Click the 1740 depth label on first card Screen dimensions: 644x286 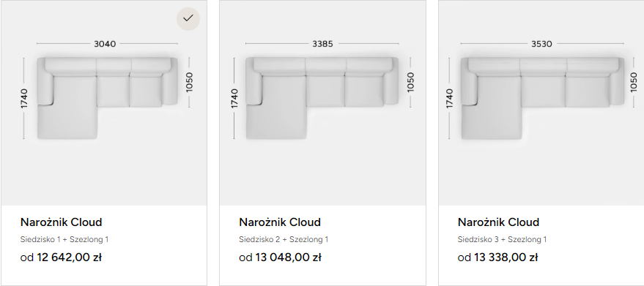click(x=24, y=99)
